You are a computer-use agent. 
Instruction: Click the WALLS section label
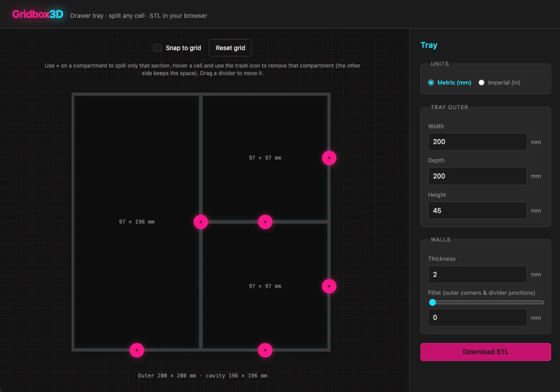441,240
